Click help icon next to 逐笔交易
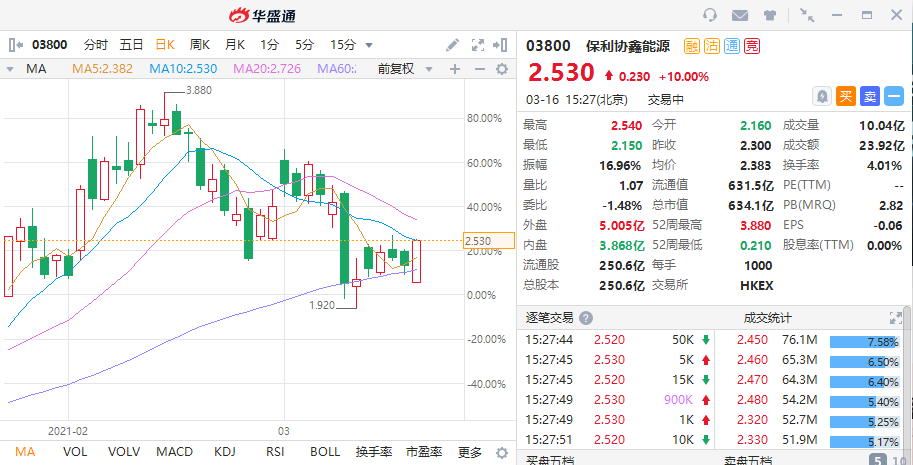 (586, 318)
